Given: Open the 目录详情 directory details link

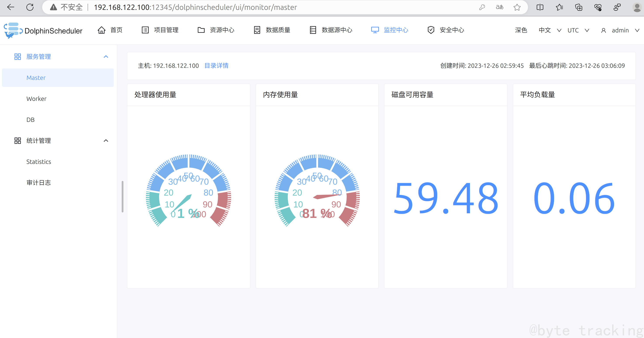Looking at the screenshot, I should click(216, 66).
